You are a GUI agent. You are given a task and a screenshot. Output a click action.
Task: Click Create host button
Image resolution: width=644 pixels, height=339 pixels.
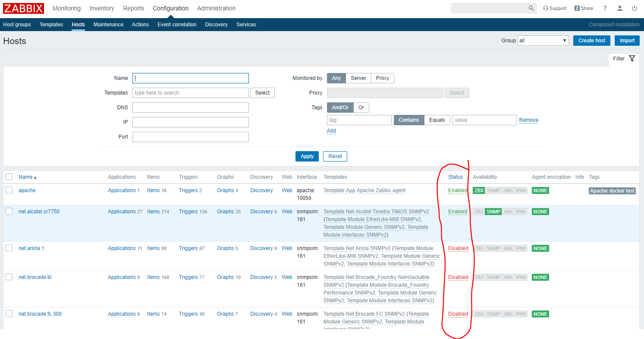point(592,41)
